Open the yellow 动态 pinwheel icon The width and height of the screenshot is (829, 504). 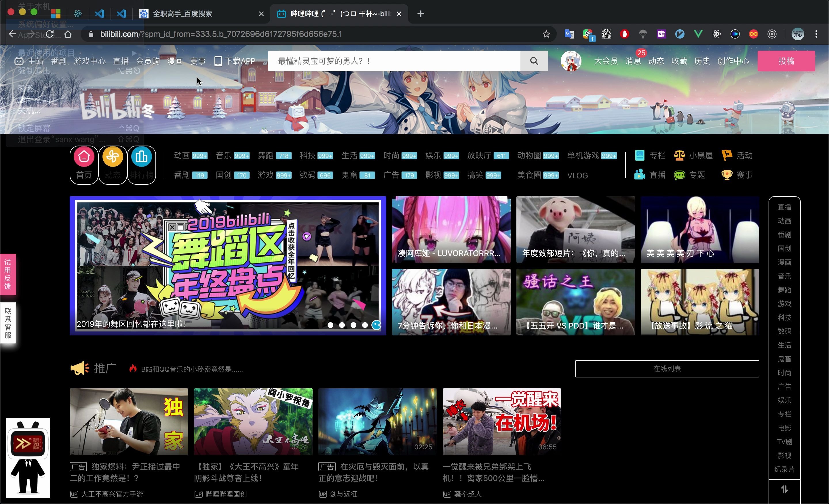pos(112,157)
